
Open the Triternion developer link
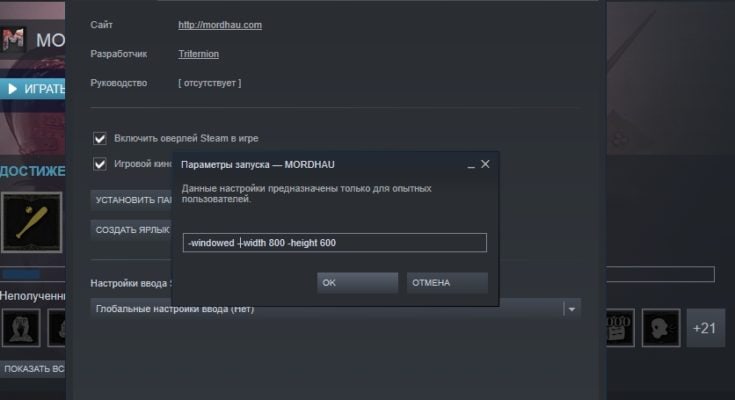tap(198, 54)
